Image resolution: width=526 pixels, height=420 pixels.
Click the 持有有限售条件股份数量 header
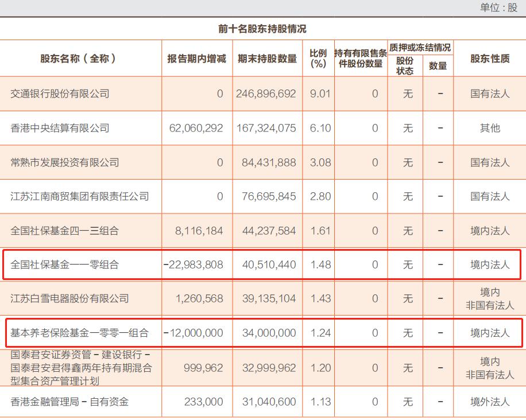361,58
